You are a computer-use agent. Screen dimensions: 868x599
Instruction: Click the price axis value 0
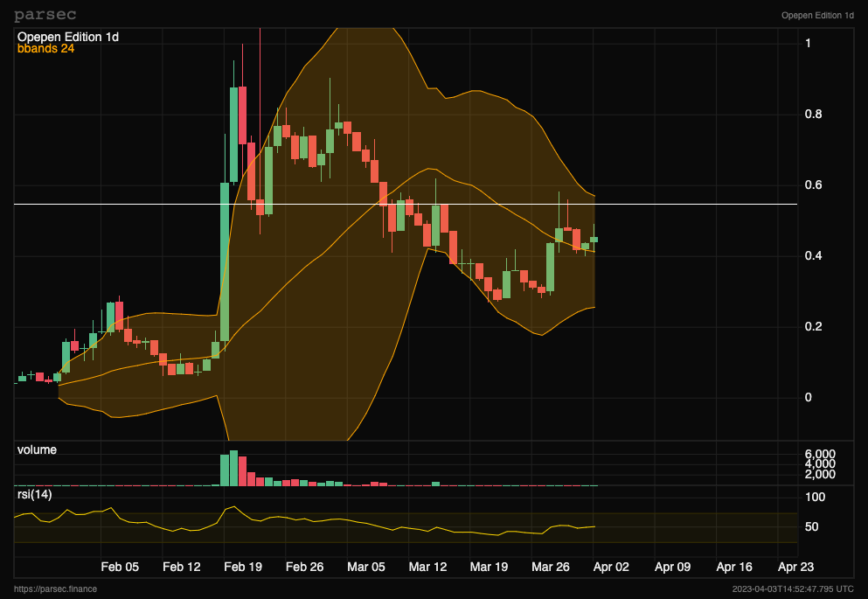click(809, 398)
